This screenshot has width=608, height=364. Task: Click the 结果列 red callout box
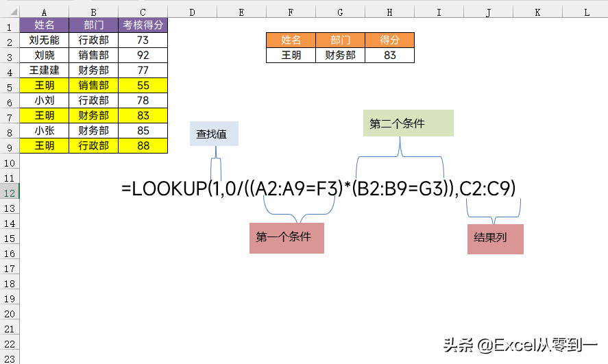496,239
